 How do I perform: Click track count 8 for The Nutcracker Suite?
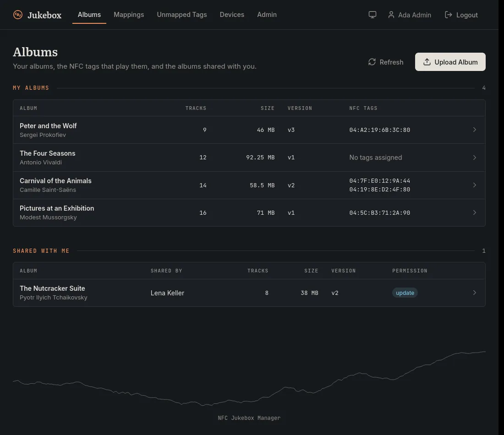tap(267, 293)
